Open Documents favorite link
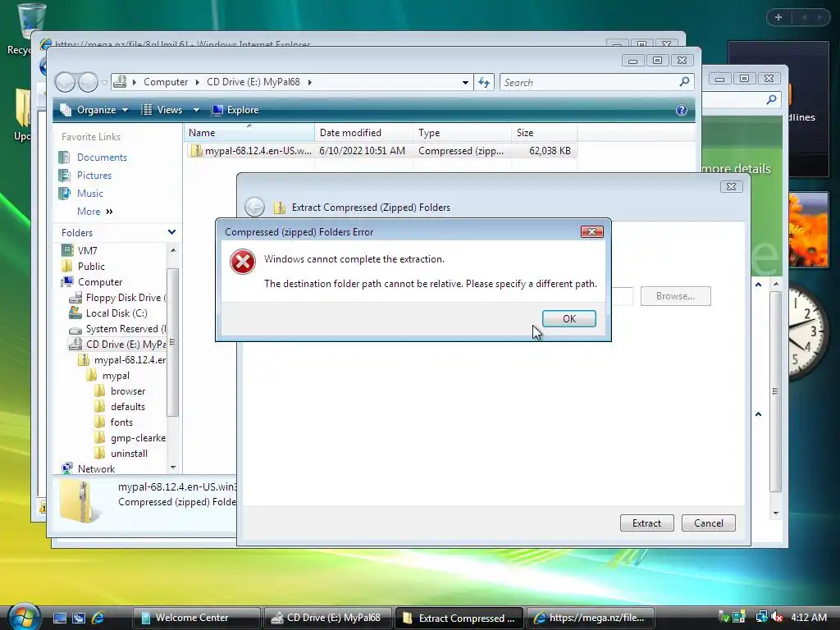This screenshot has height=630, width=840. pos(102,157)
